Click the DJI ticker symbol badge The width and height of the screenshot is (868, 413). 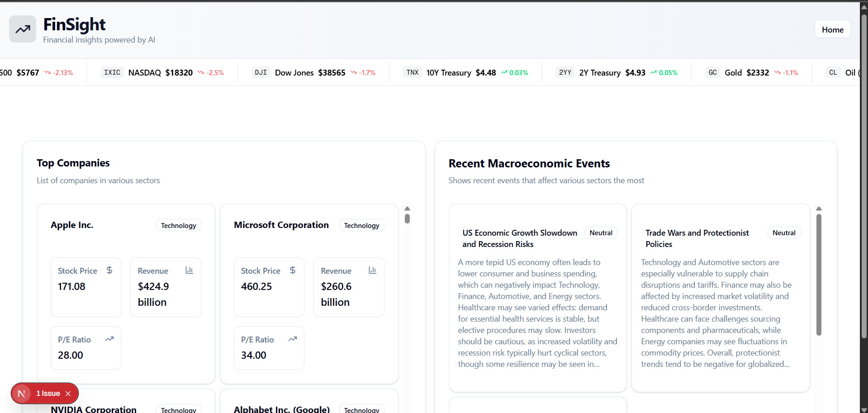tap(261, 72)
